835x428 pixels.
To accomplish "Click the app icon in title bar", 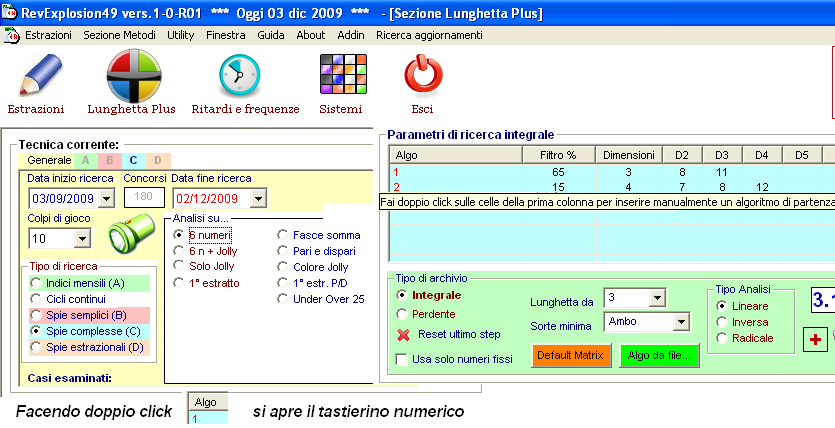I will click(9, 12).
